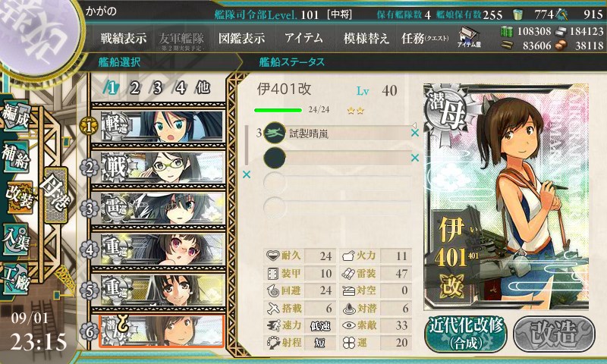Open the 戦績表示 records menu
The image size is (607, 364).
pyautogui.click(x=124, y=38)
